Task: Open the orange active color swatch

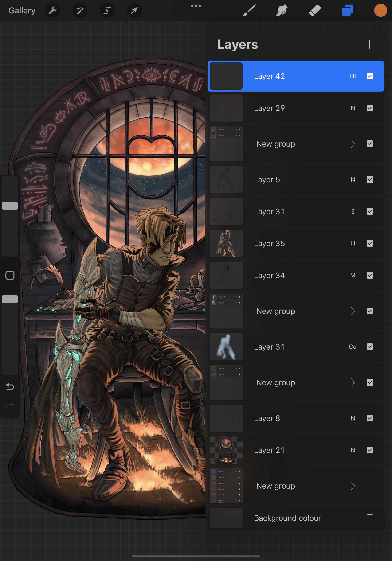Action: point(380,11)
